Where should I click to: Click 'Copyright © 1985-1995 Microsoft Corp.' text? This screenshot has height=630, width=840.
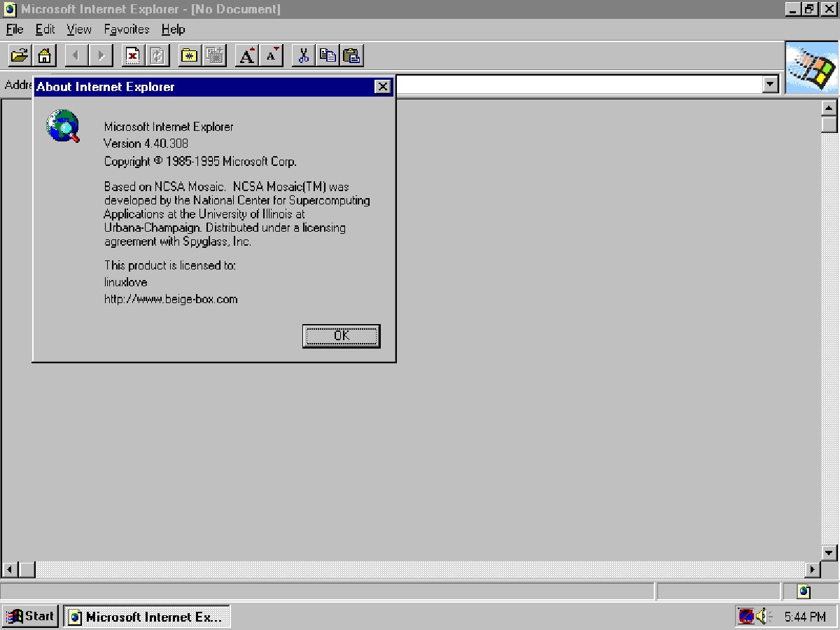[x=200, y=162]
